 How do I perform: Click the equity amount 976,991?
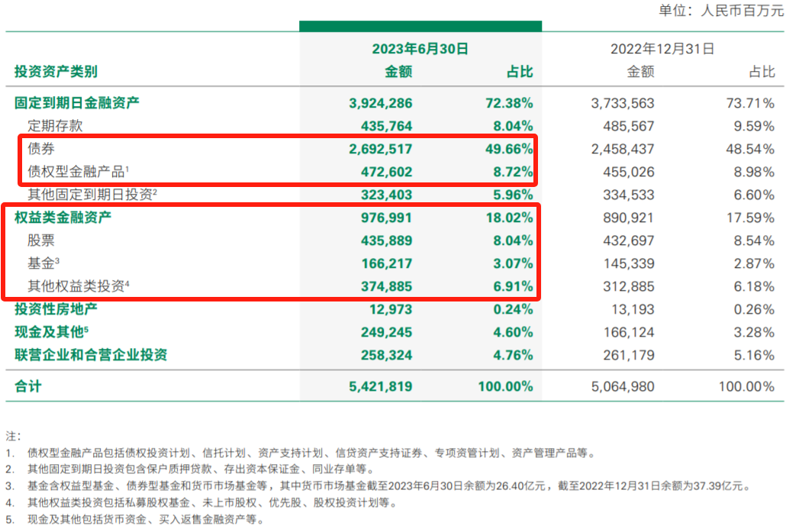(x=386, y=218)
